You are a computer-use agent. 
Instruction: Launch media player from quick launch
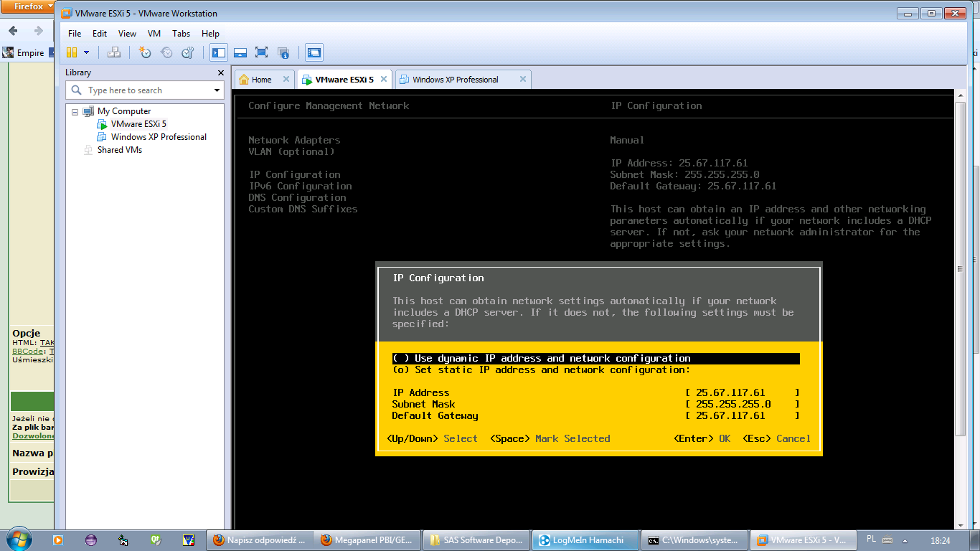click(x=58, y=540)
